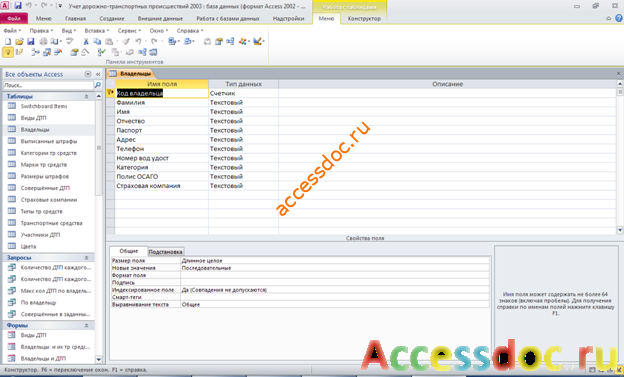The height and width of the screenshot is (377, 624).
Task: Click the Copy icon in toolbar
Action: point(97,41)
